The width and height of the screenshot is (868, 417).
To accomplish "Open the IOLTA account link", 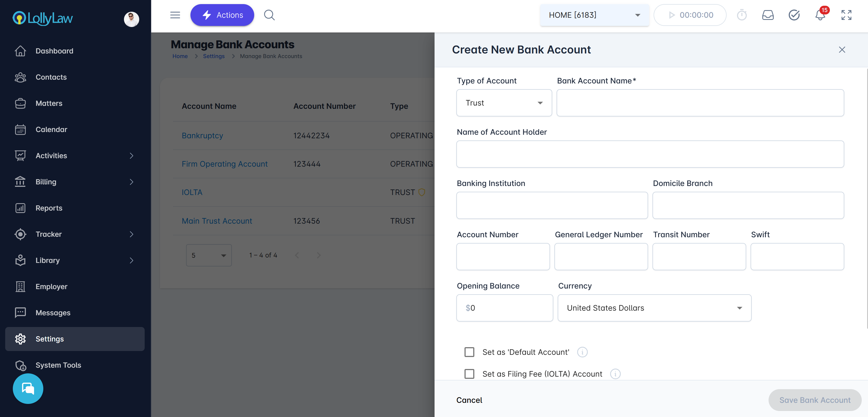I will [192, 192].
